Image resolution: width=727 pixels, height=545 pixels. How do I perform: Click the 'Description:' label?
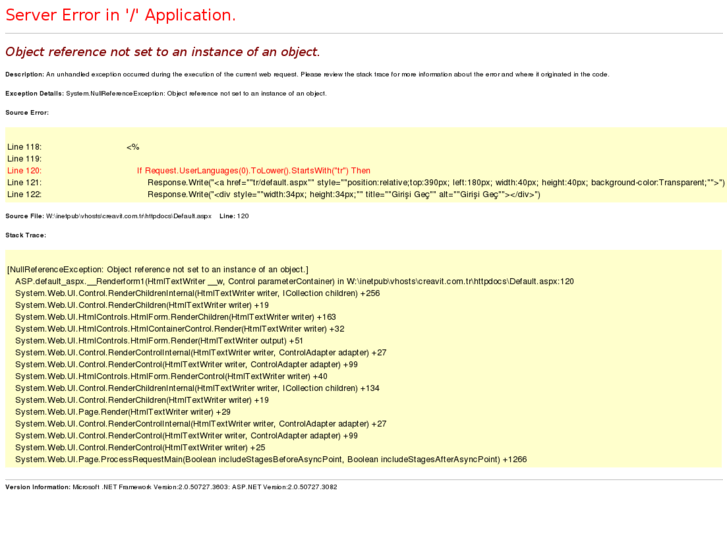[x=25, y=74]
